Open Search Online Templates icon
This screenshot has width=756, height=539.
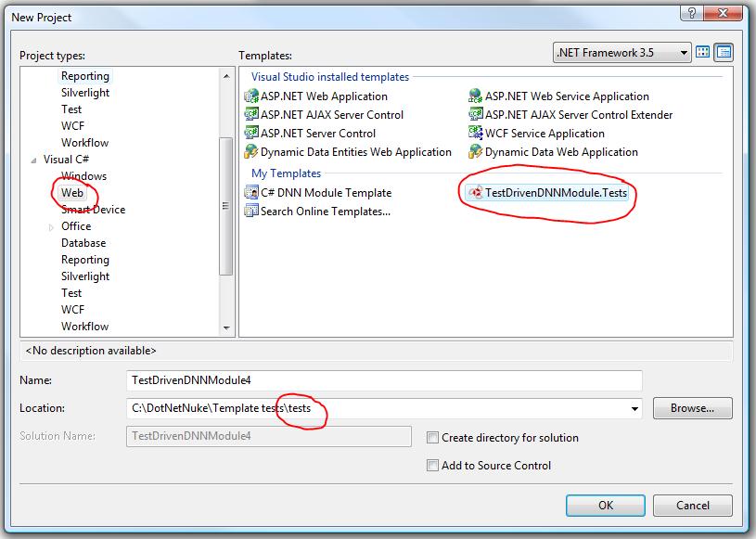click(250, 212)
